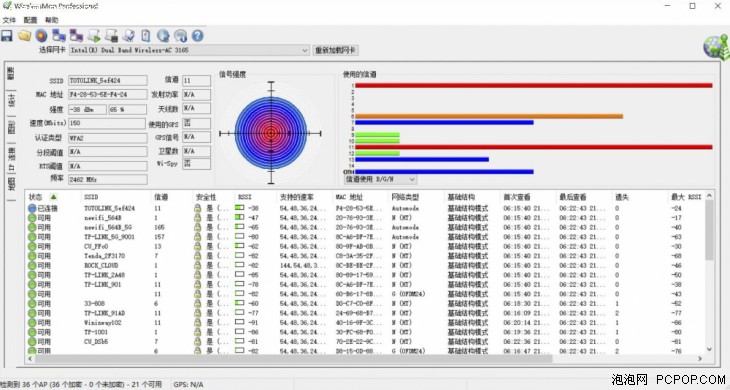Screen dimensions: 730x390
Task: Expand the channel use B/G/N dropdown
Action: 380,179
